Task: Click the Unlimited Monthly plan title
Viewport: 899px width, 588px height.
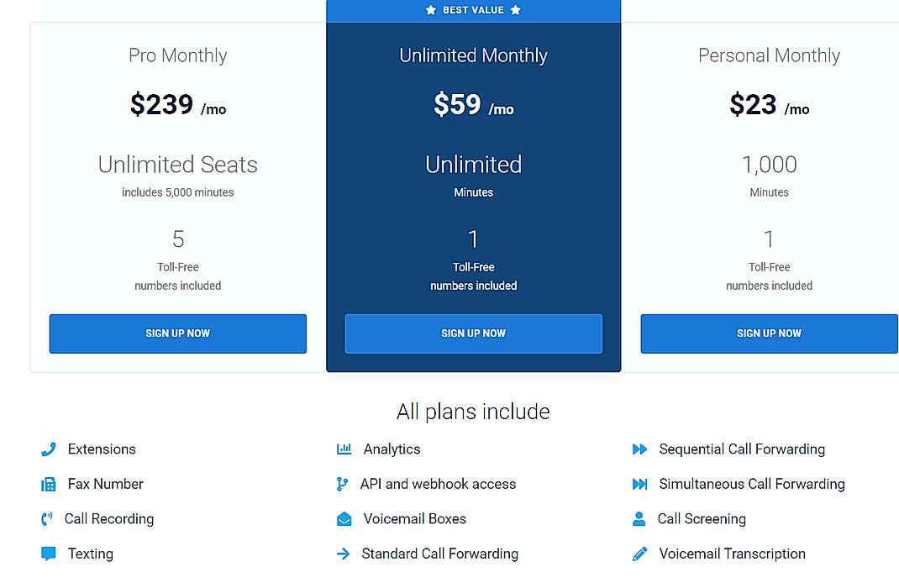Action: pos(473,55)
